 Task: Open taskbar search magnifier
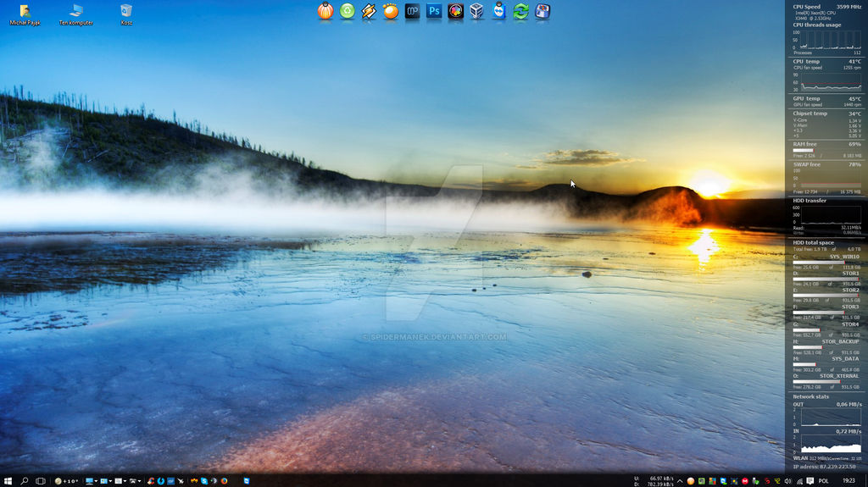24,481
